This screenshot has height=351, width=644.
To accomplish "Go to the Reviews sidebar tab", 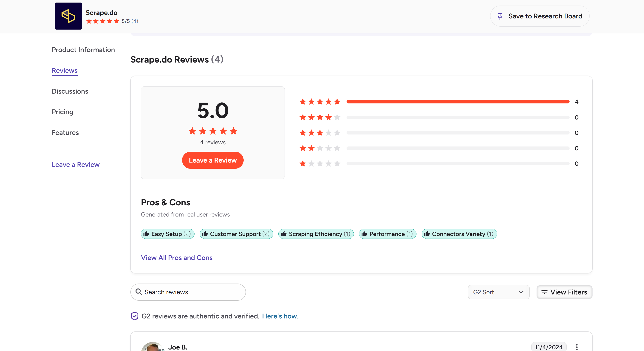I will [65, 71].
